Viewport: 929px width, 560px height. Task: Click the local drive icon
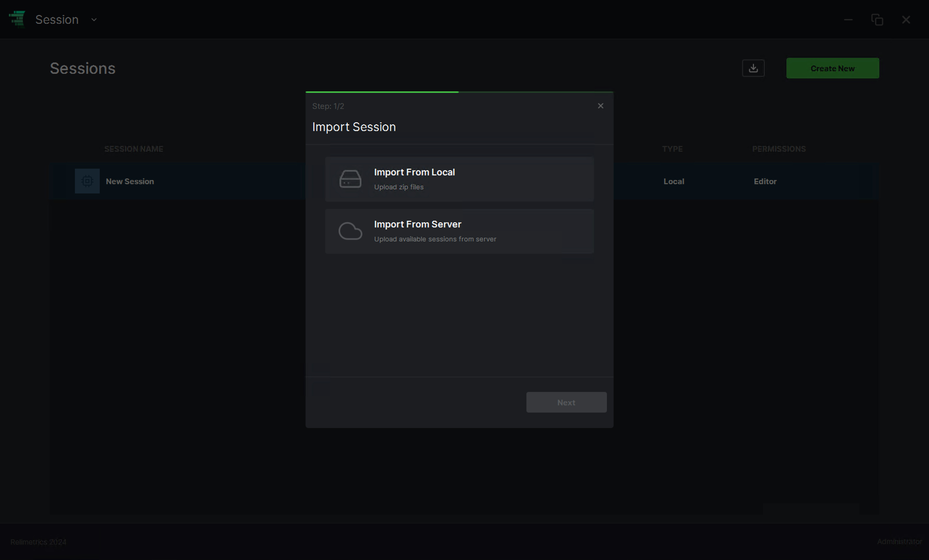click(350, 179)
